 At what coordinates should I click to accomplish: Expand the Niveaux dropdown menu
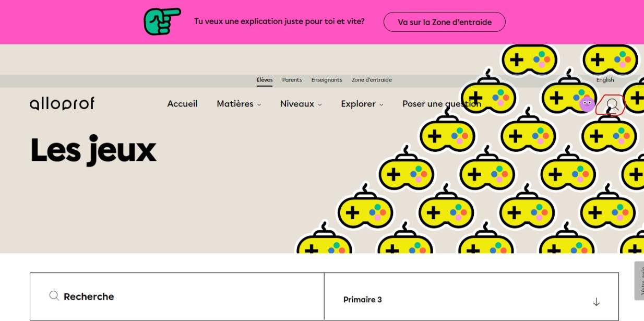click(301, 104)
